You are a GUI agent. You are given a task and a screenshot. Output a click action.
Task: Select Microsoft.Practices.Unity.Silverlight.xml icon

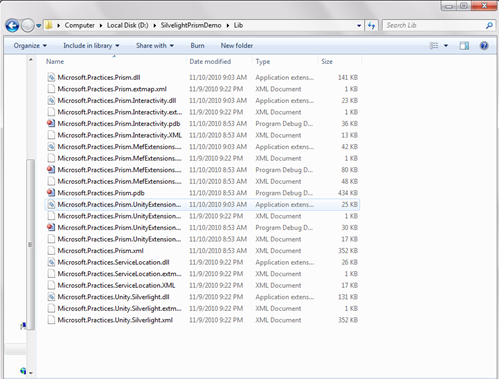(51, 320)
